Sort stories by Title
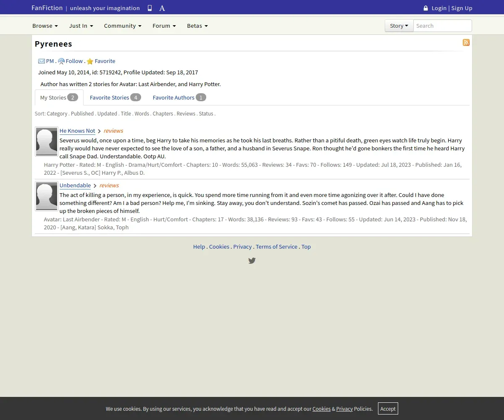 click(x=126, y=114)
